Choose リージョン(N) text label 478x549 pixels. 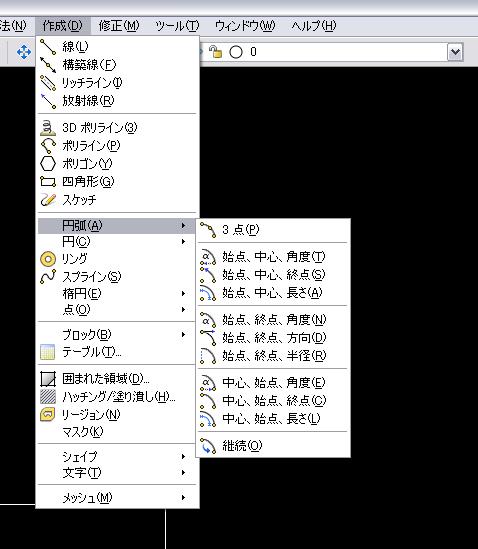point(91,415)
